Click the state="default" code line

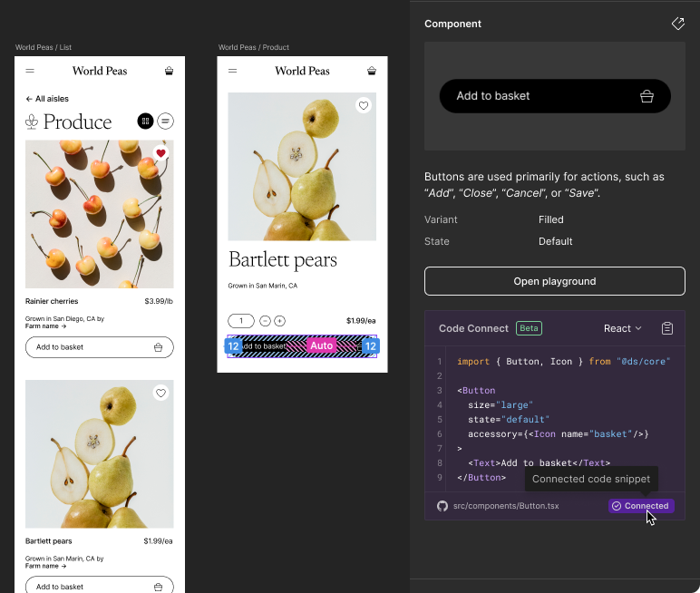click(509, 420)
